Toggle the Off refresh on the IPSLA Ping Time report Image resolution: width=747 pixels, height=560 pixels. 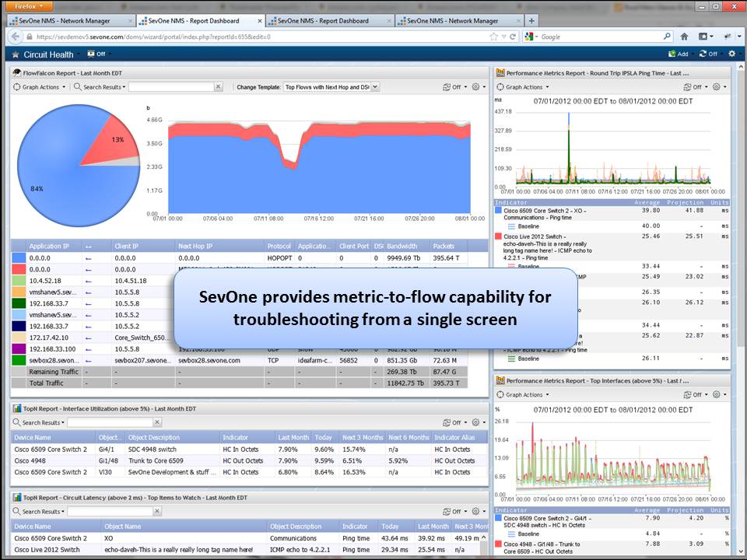coord(693,86)
